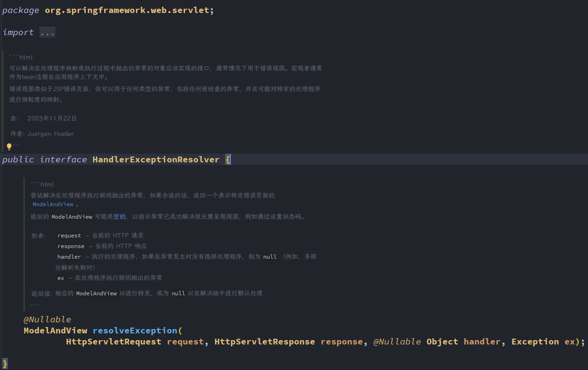Click the orange "request" parameter in the signature
Screen dimensions: 588x370
point(186,342)
